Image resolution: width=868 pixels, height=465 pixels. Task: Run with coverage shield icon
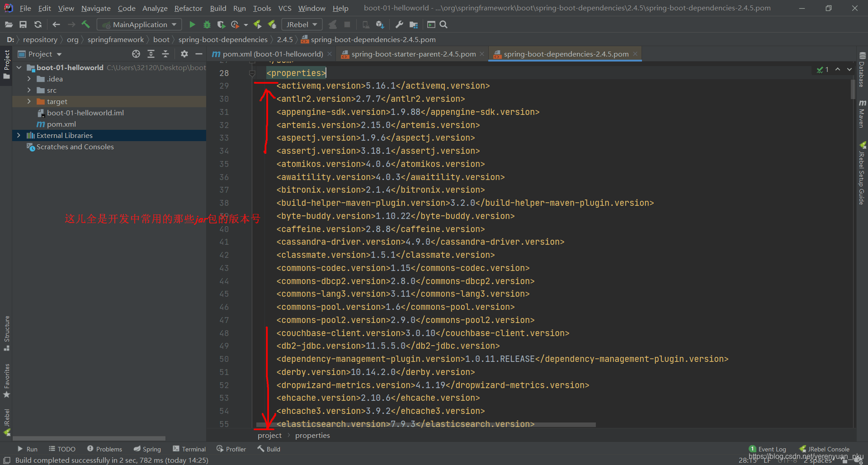click(x=221, y=24)
